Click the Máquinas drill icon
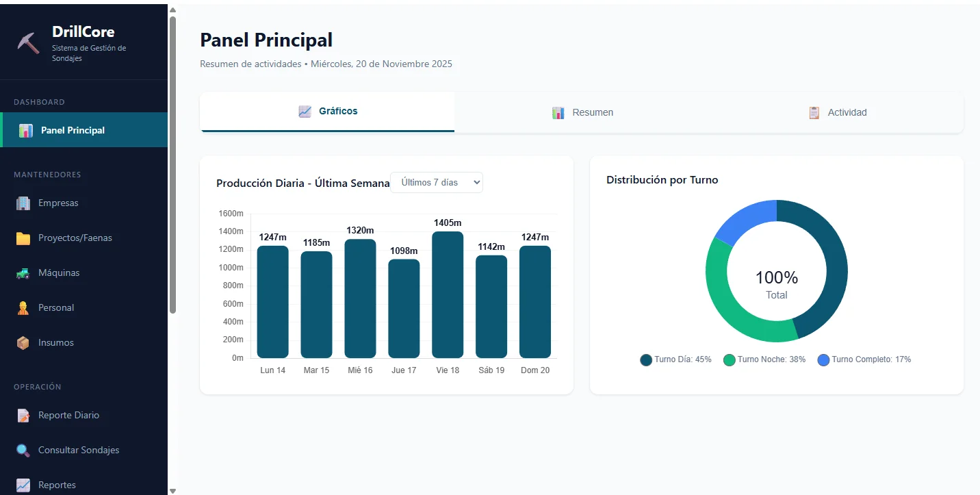 tap(23, 272)
